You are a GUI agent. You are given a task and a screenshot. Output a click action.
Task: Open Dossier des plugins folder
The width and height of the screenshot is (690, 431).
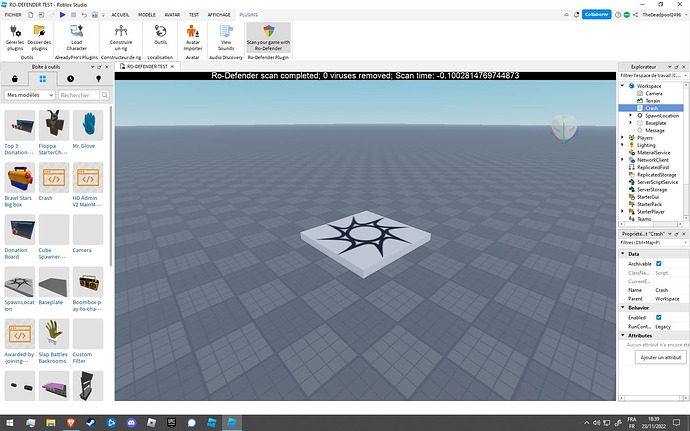39,38
